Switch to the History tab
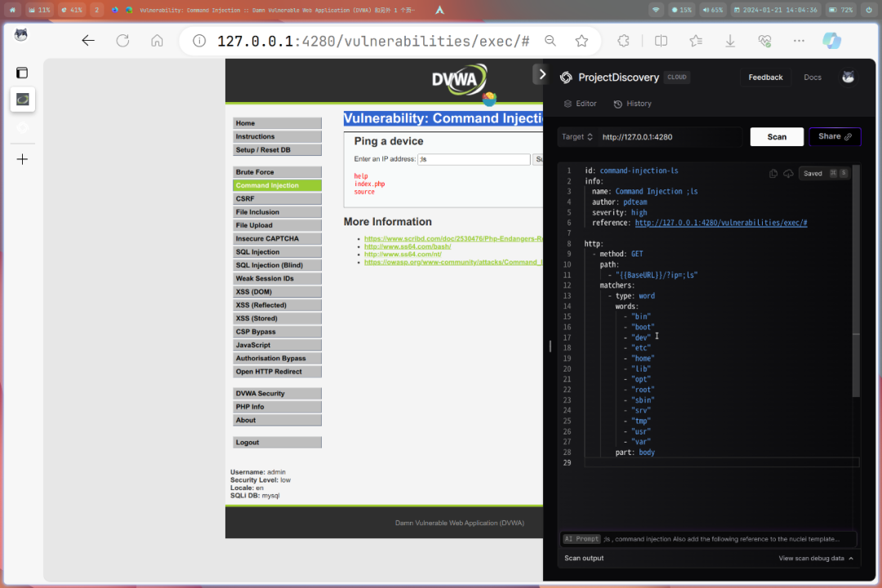Viewport: 882px width, 588px height. pos(632,104)
